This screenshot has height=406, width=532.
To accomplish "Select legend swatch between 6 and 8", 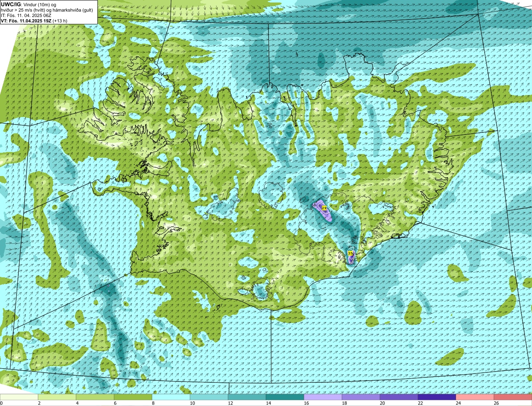I will 133,397.
